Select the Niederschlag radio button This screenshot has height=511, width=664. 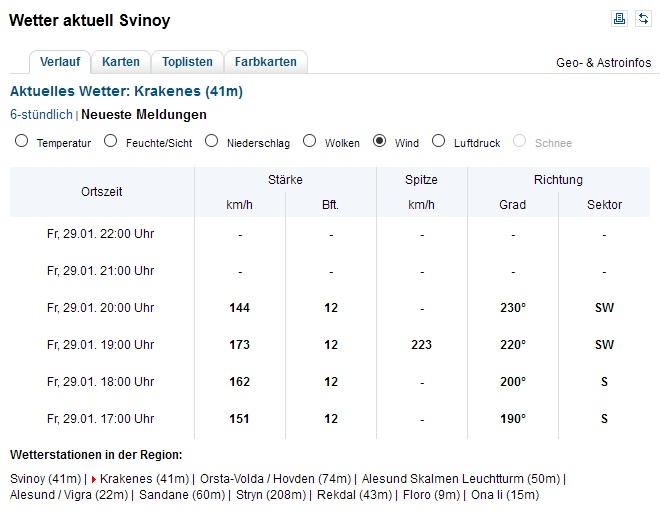click(x=211, y=142)
